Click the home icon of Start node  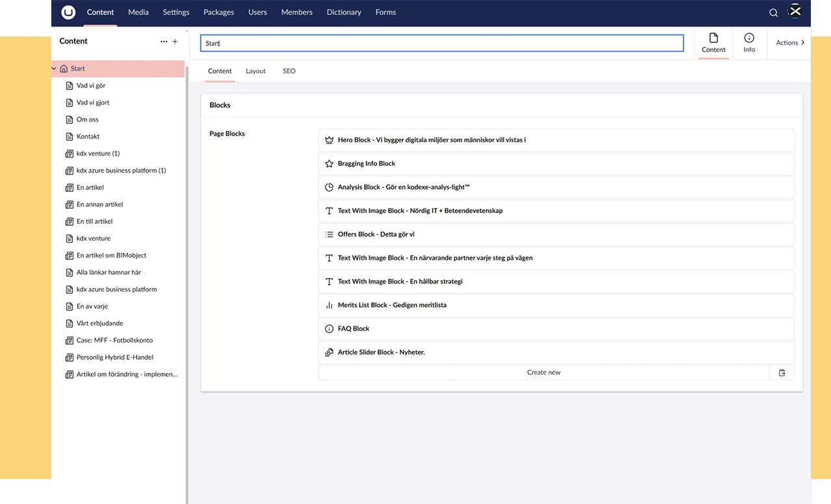(64, 69)
